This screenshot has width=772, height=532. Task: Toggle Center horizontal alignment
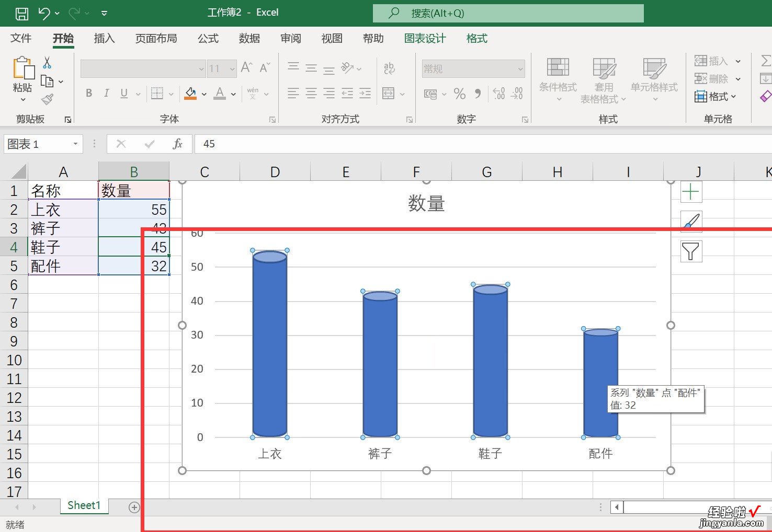point(311,94)
